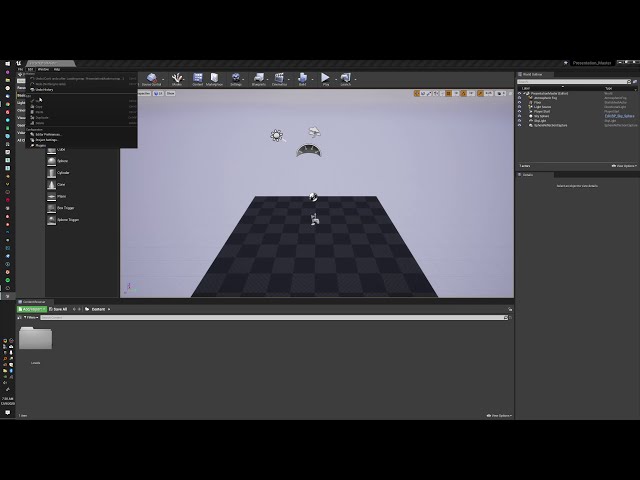Screen dimensions: 640x480
Task: Select the scale gizmo tool in the viewport
Action: (429, 93)
